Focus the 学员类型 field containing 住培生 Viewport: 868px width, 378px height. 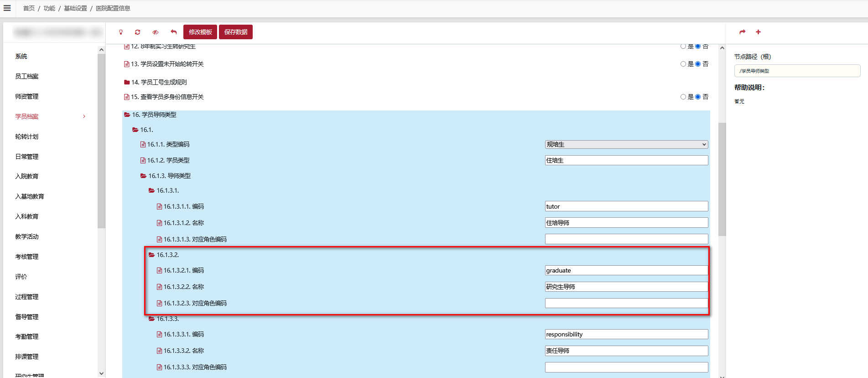click(x=626, y=160)
